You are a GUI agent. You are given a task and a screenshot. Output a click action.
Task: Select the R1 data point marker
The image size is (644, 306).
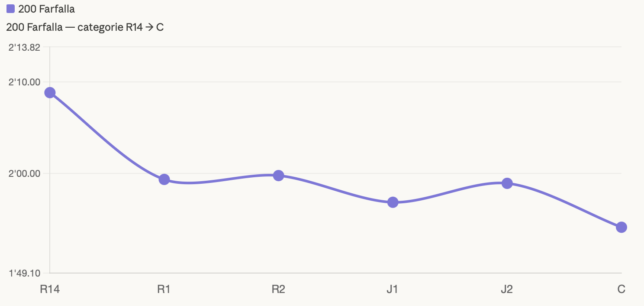[164, 179]
